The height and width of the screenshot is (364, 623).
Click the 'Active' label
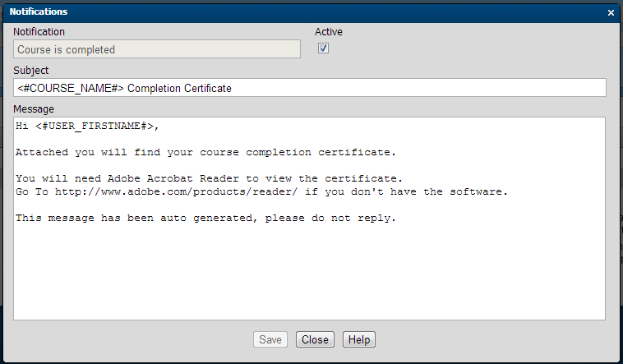point(329,32)
